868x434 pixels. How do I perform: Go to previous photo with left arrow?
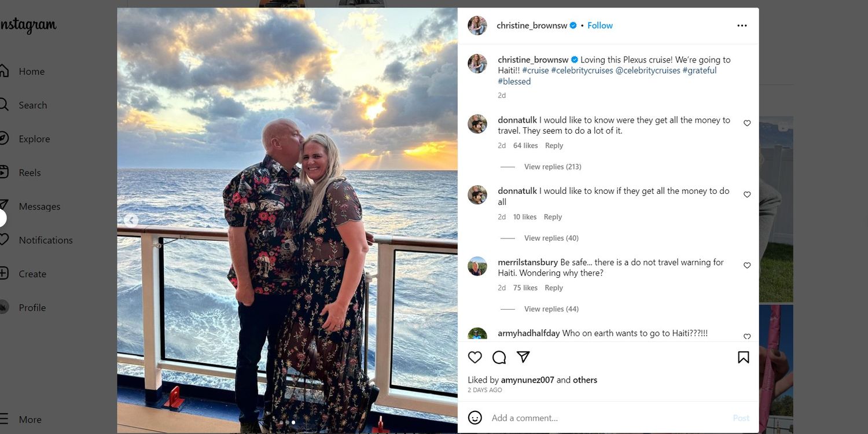(x=131, y=220)
